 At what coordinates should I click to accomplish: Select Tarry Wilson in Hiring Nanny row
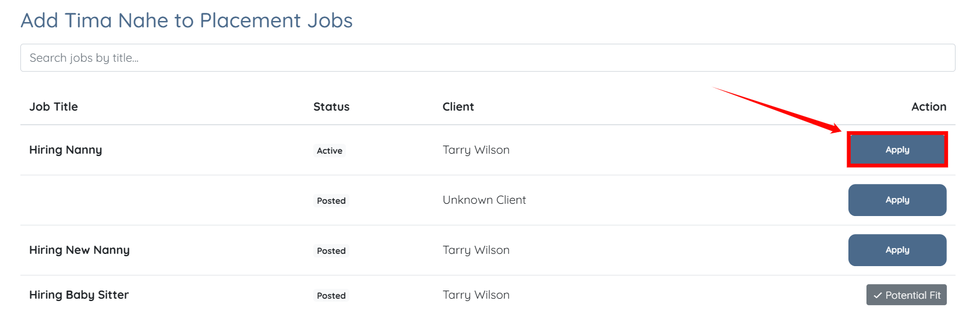pos(476,150)
